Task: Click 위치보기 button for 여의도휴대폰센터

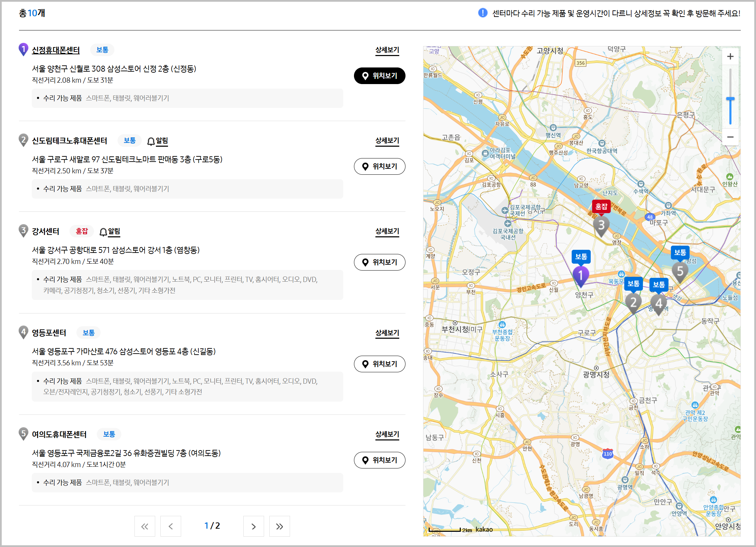Action: click(379, 460)
